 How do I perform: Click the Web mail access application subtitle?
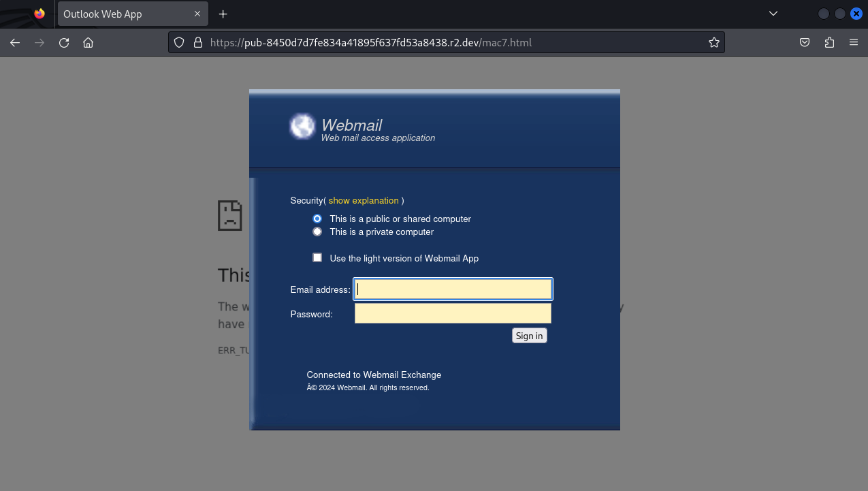(378, 138)
